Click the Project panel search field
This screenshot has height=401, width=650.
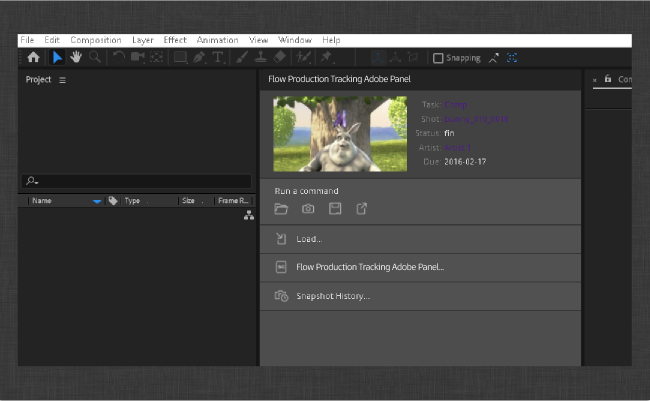point(136,181)
